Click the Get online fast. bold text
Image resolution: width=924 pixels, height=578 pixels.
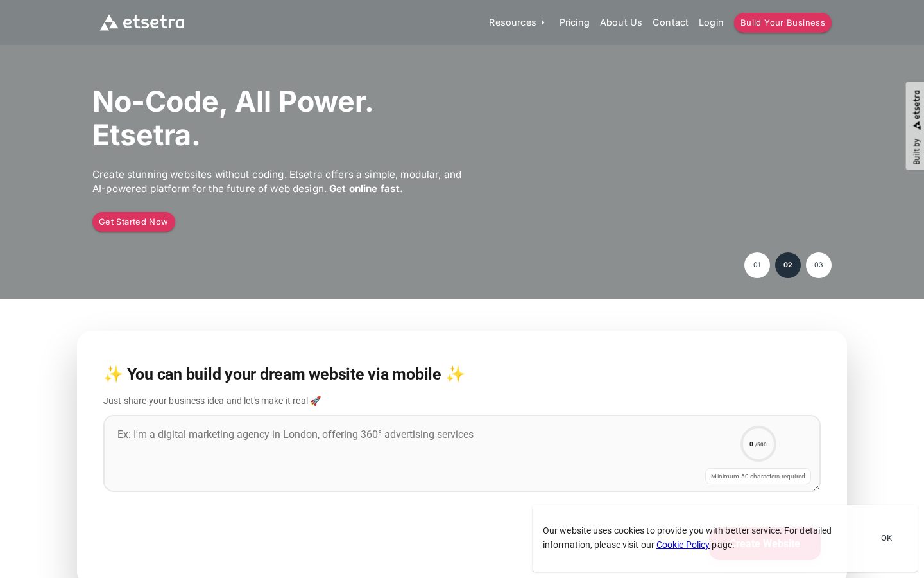pos(366,189)
